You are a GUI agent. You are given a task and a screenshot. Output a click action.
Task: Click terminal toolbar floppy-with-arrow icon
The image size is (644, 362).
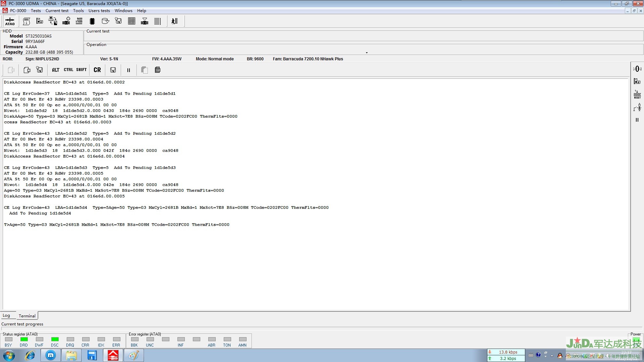point(40,70)
